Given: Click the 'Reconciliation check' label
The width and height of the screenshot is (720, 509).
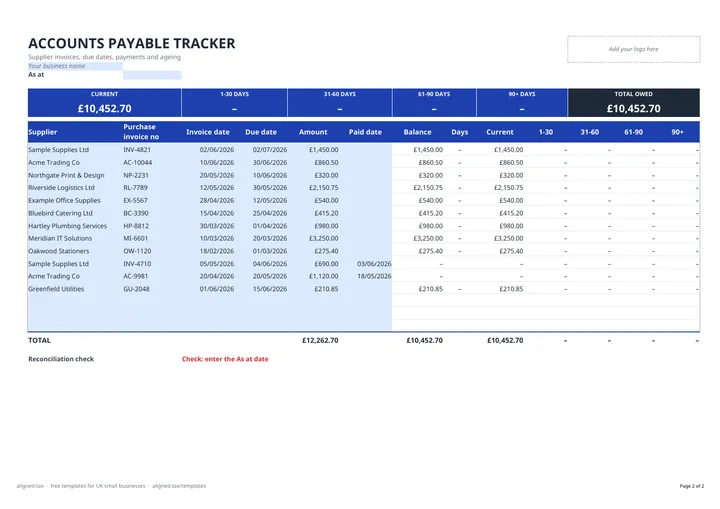Looking at the screenshot, I should 61,359.
